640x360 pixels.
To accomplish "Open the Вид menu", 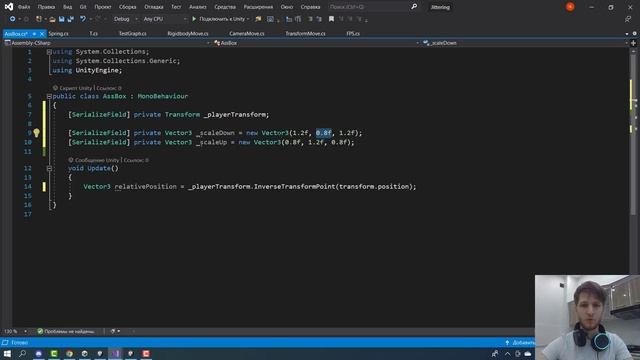I will tap(67, 7).
